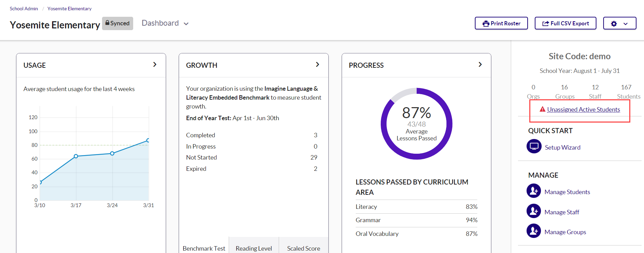
Task: Click the 87% lessons passed progress ring
Action: pyautogui.click(x=416, y=124)
